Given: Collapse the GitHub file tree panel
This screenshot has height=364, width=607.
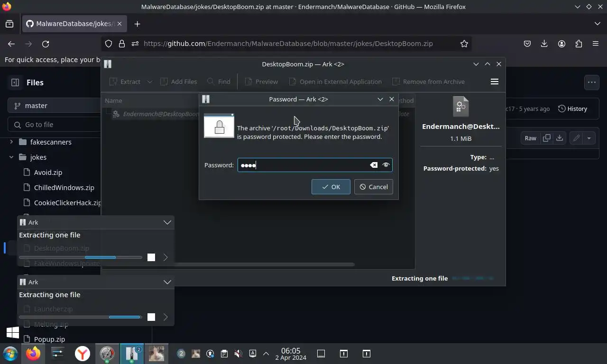Looking at the screenshot, I should 15,82.
